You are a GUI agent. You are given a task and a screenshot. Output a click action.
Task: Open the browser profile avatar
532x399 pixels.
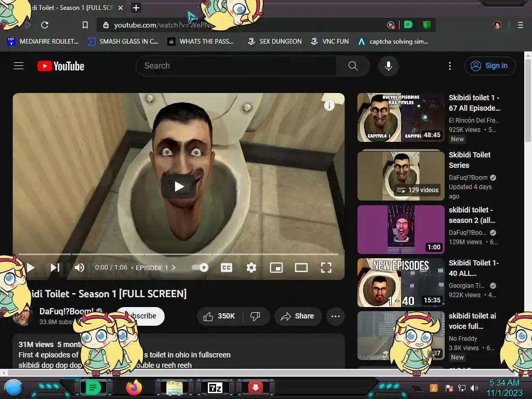(x=497, y=25)
